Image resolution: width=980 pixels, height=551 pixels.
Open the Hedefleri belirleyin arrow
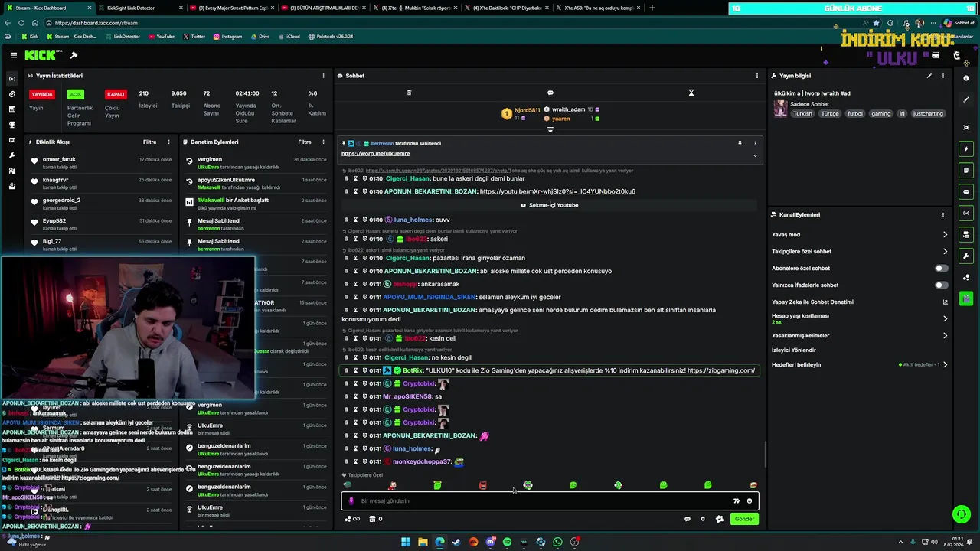click(x=945, y=365)
